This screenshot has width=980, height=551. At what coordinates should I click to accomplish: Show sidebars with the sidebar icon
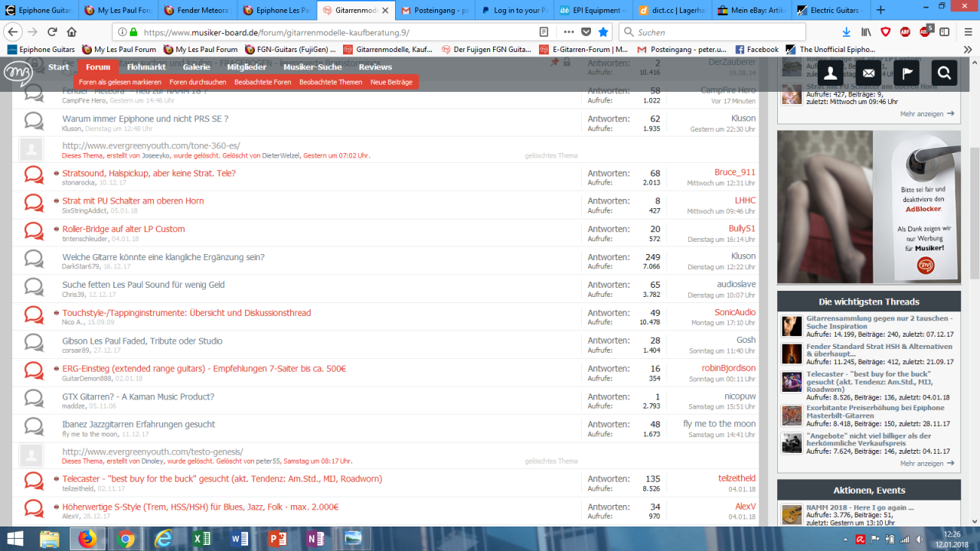(944, 32)
